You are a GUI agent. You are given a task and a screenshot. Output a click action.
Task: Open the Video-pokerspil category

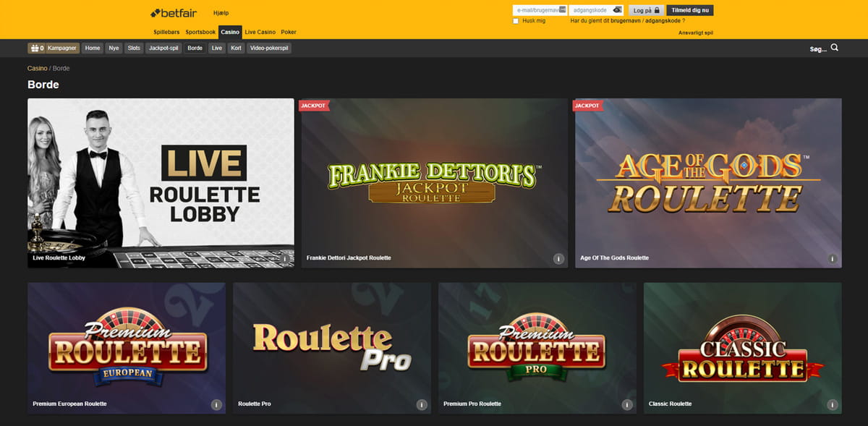[x=269, y=48]
